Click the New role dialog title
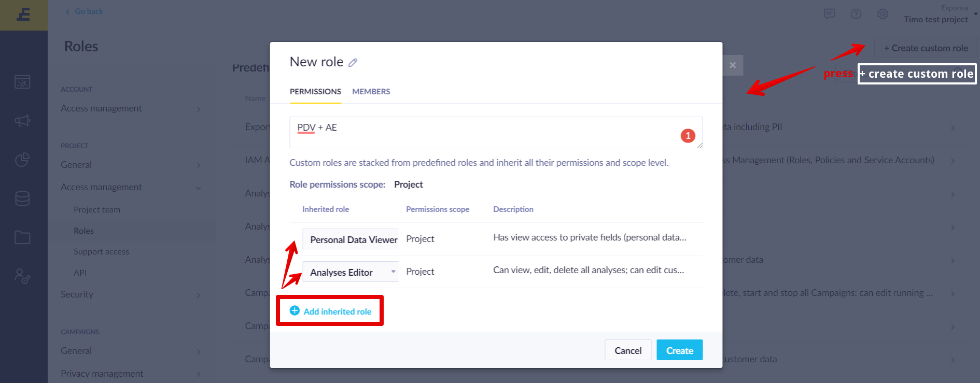The image size is (980, 383). pyautogui.click(x=316, y=62)
